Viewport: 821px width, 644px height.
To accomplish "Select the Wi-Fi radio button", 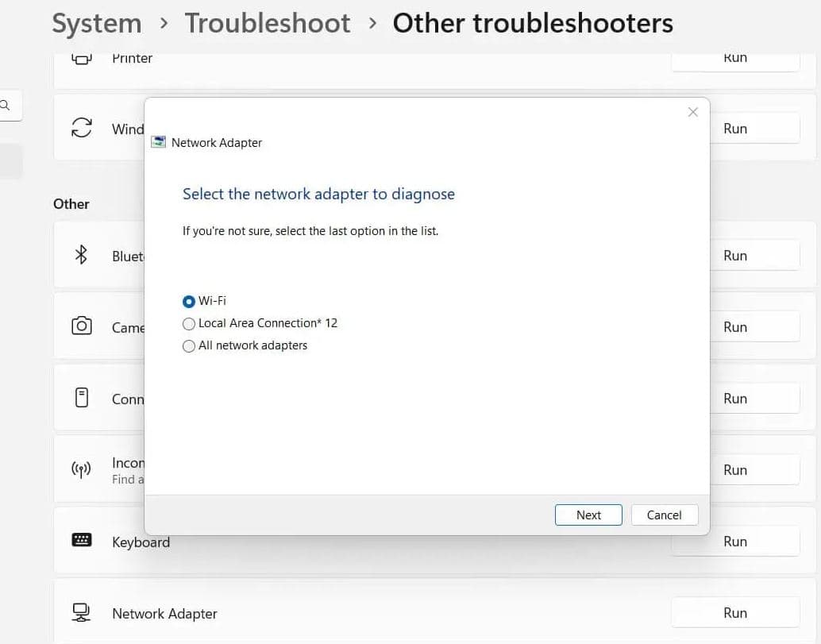I will (x=189, y=301).
